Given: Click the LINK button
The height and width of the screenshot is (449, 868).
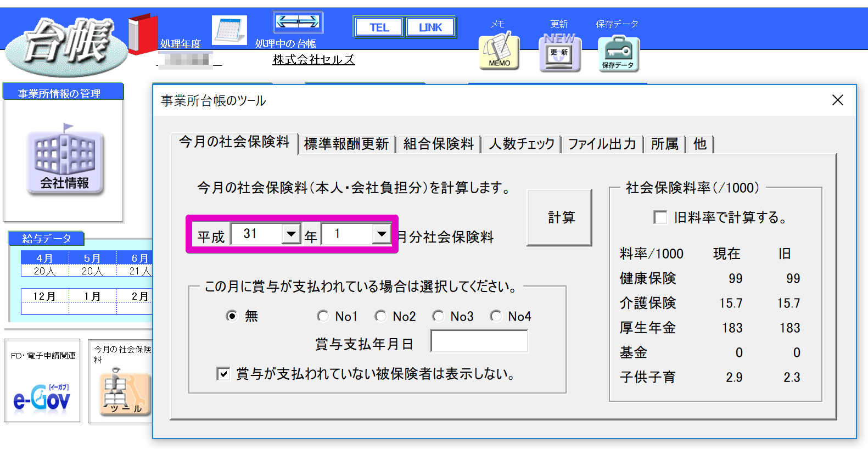Looking at the screenshot, I should [430, 27].
